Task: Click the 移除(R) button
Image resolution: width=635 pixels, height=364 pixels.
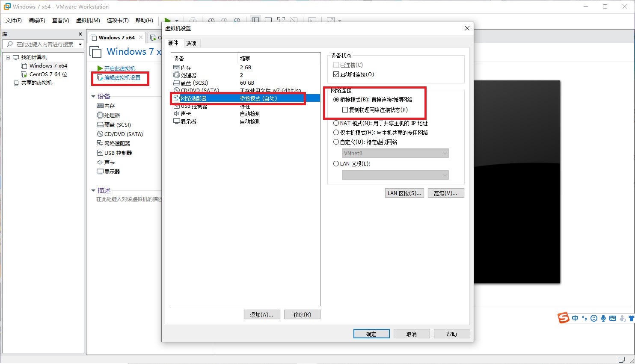Action: point(302,314)
